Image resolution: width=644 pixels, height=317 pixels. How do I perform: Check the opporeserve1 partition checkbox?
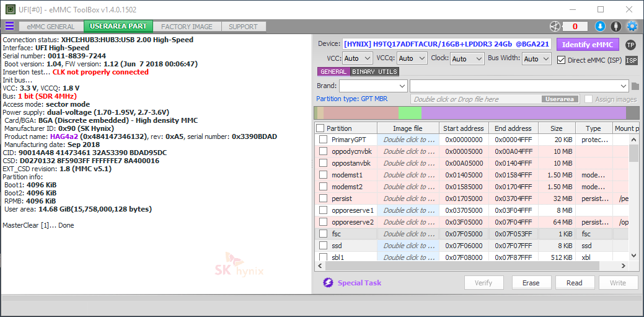323,210
